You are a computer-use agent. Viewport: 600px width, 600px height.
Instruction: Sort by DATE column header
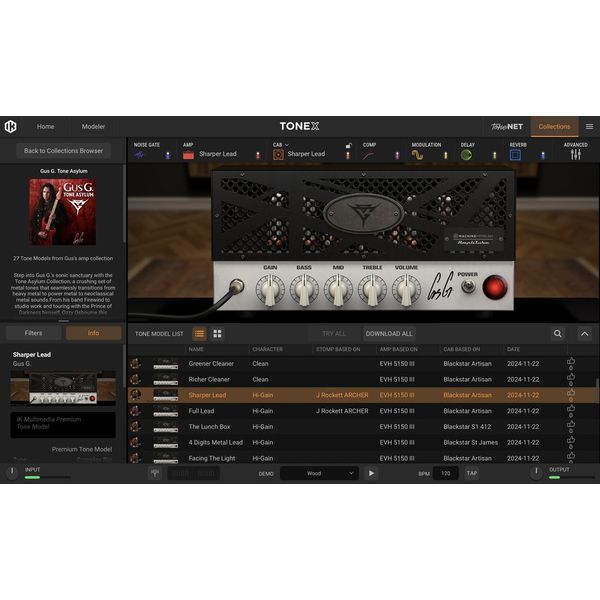coord(513,349)
